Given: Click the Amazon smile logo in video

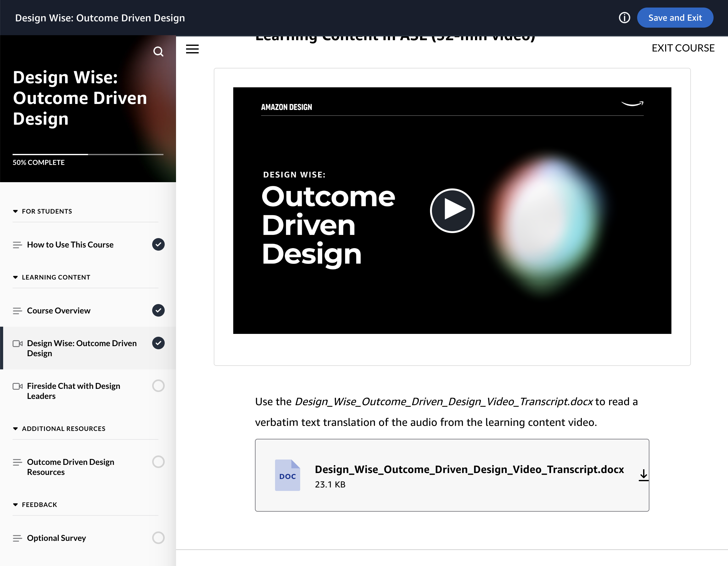Looking at the screenshot, I should coord(632,104).
